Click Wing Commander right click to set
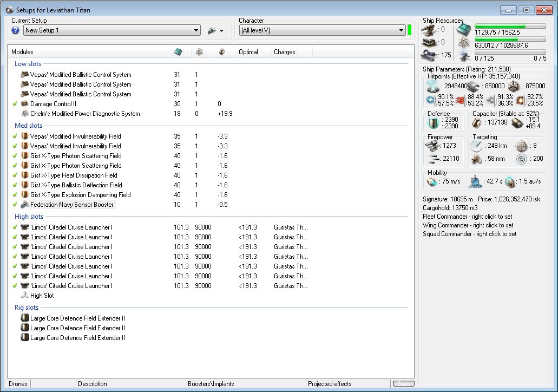The height and width of the screenshot is (392, 558). coord(468,225)
